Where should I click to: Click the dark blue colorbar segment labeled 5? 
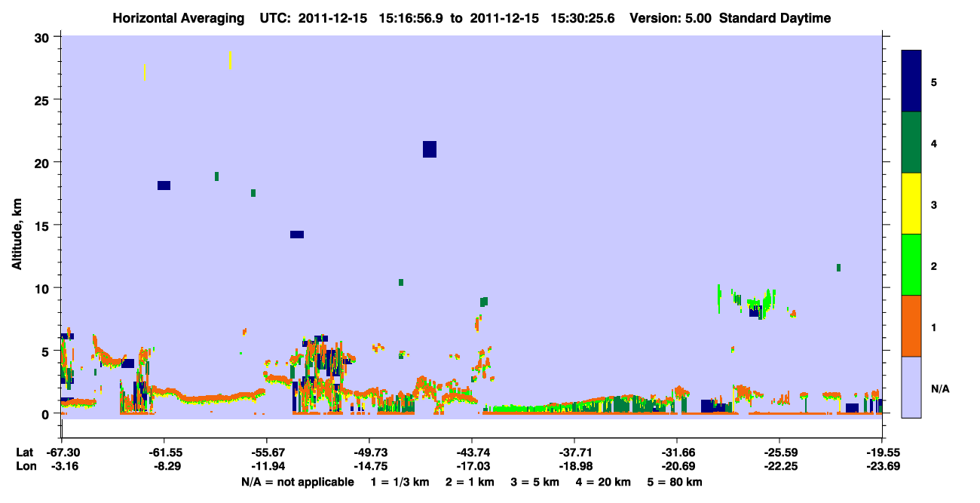point(911,81)
